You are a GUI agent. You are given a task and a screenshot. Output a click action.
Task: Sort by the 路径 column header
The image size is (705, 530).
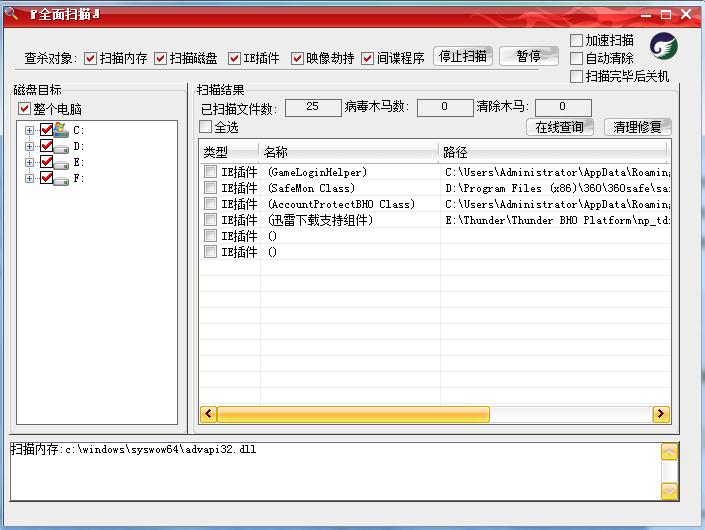pyautogui.click(x=554, y=152)
